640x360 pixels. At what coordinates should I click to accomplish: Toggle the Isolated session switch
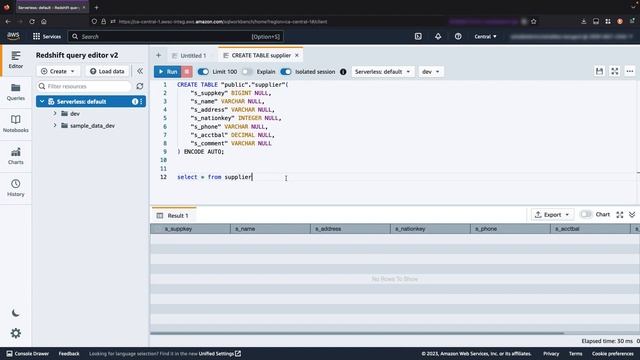[286, 71]
